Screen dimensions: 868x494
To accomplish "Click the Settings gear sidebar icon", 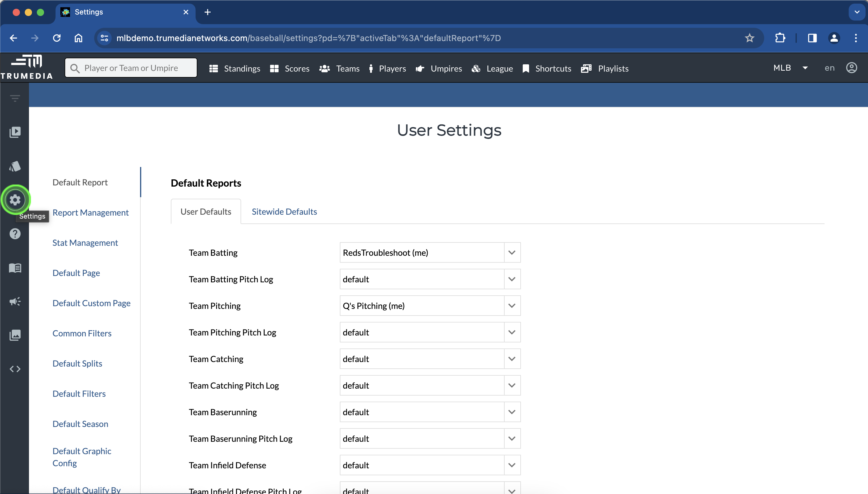I will 15,200.
